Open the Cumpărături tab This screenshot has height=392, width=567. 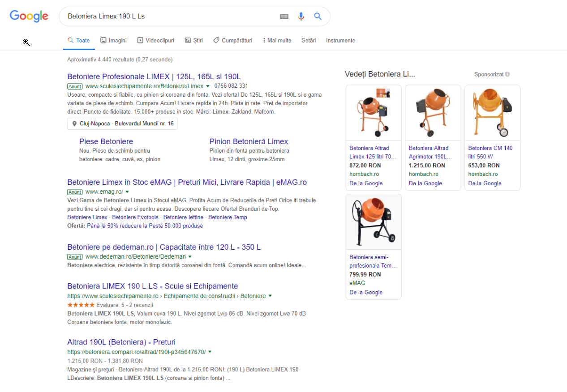[233, 40]
